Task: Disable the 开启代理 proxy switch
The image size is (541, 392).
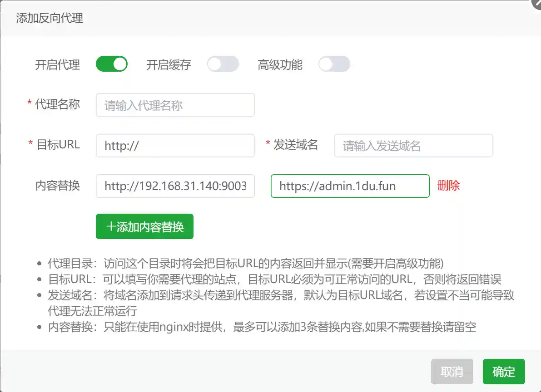Action: coord(111,64)
